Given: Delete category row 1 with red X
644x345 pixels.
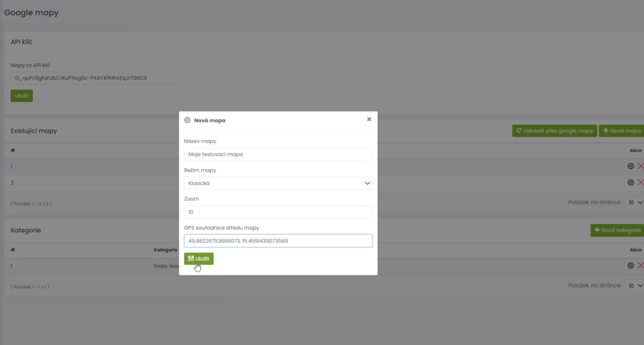Looking at the screenshot, I should pos(640,265).
